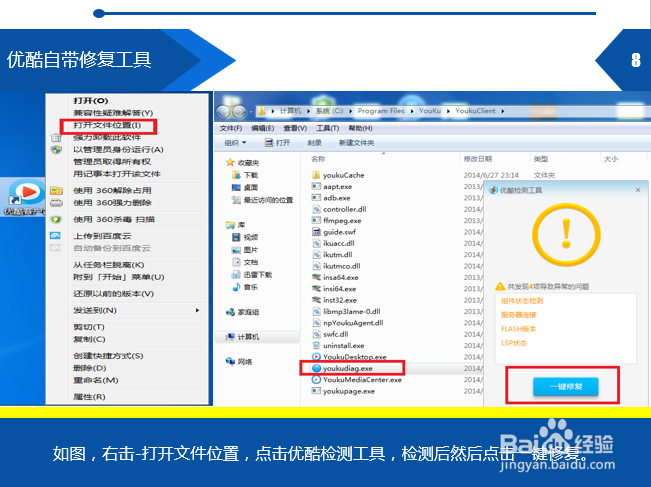Choose 打开(O) in context menu
The height and width of the screenshot is (487, 651).
[91, 100]
